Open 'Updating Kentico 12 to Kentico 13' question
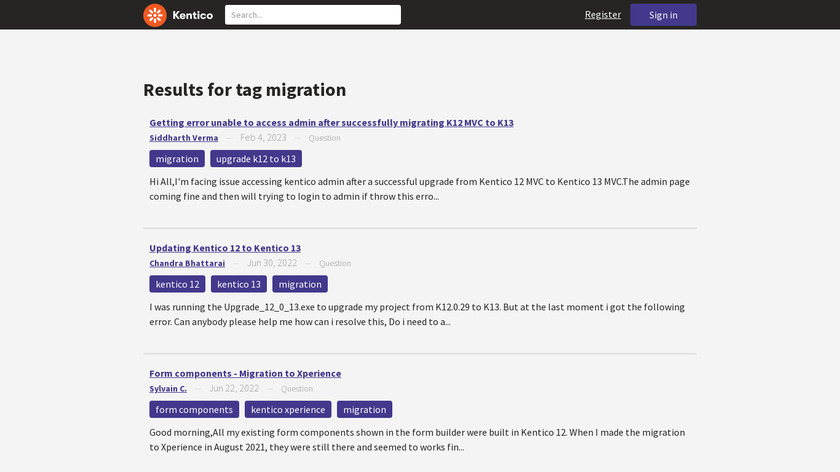 pyautogui.click(x=225, y=248)
